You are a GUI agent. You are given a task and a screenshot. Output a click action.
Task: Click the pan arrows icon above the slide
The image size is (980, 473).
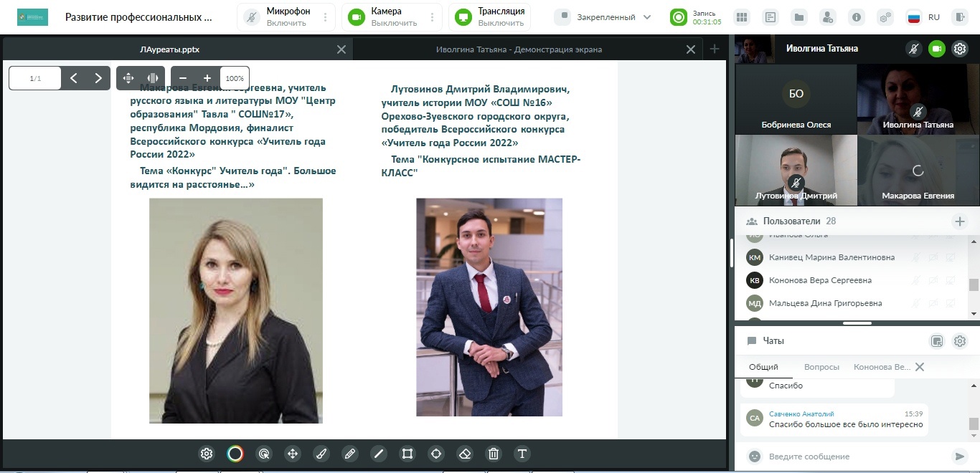pyautogui.click(x=128, y=78)
